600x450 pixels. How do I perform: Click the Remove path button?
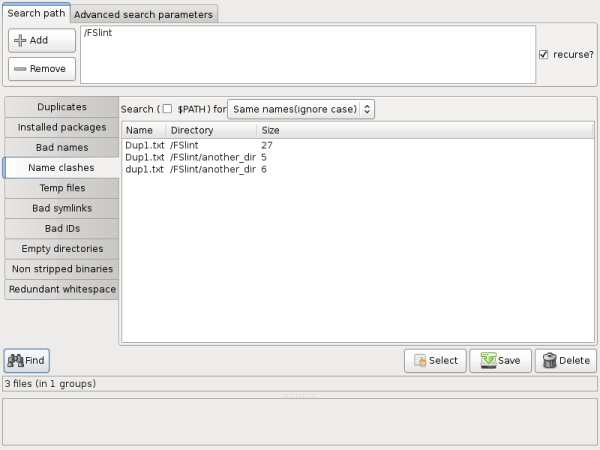[41, 69]
